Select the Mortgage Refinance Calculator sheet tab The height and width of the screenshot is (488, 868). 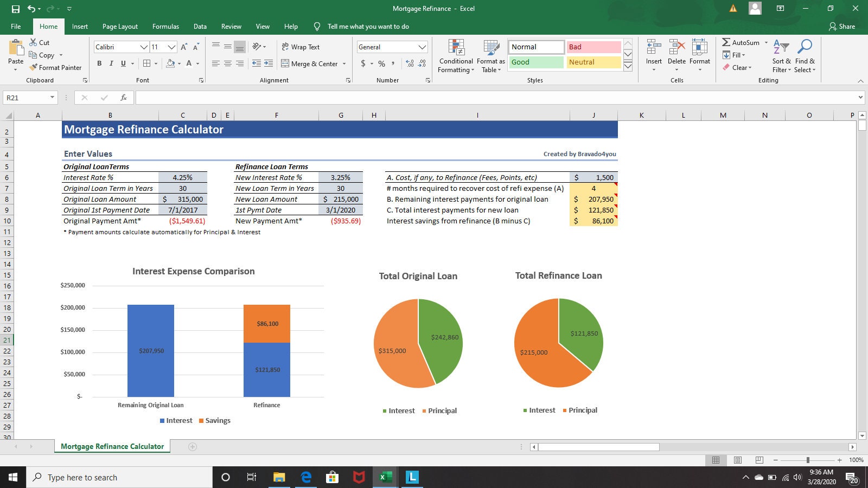[x=112, y=446]
